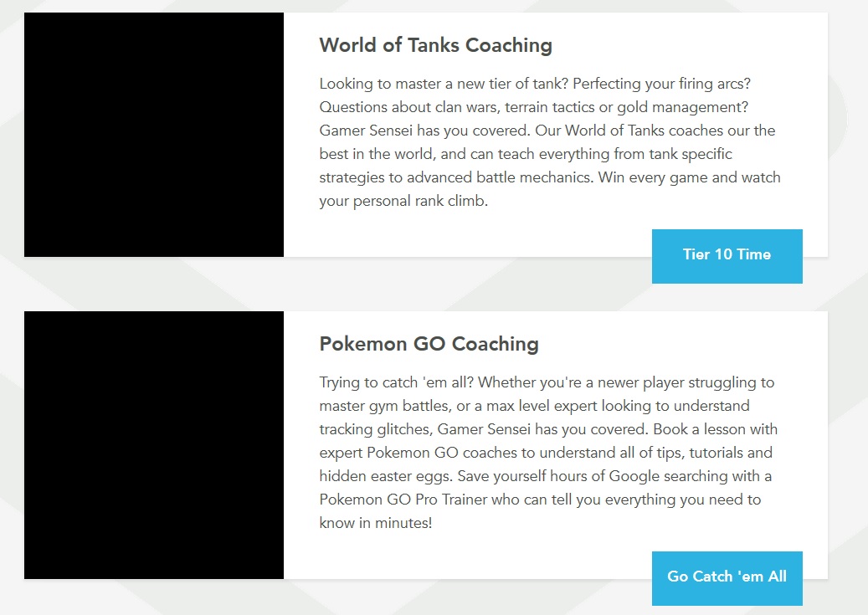
Task: Open the "Pokemon GO Coaching" heading
Action: point(429,344)
